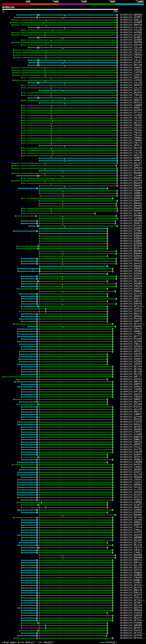146x644 pixels.
Task: Select UniRef100_C5K634 label
Action: point(131,95)
